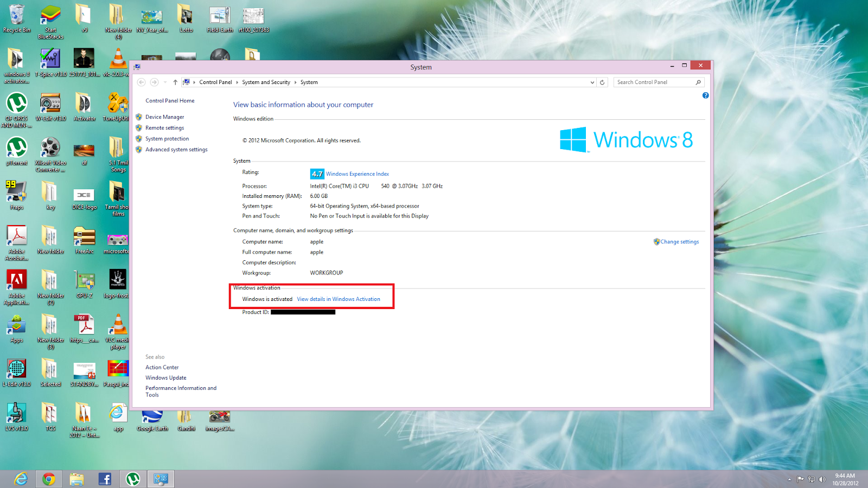Expand arrow after System and Security breadcrumb
868x488 pixels.
tap(296, 82)
